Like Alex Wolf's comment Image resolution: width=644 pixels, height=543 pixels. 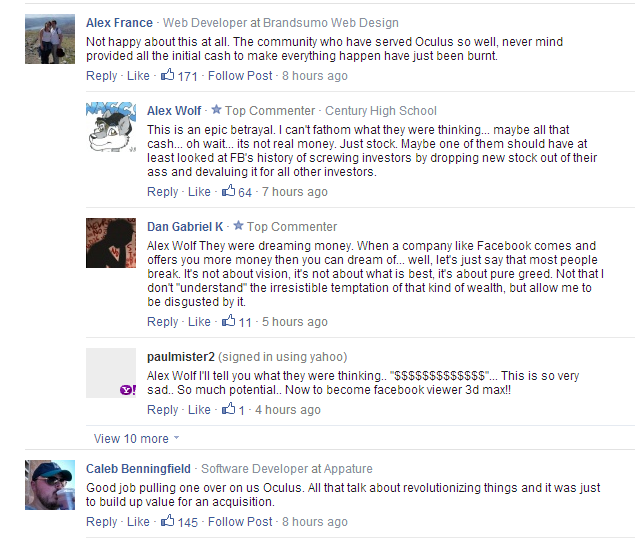(199, 191)
